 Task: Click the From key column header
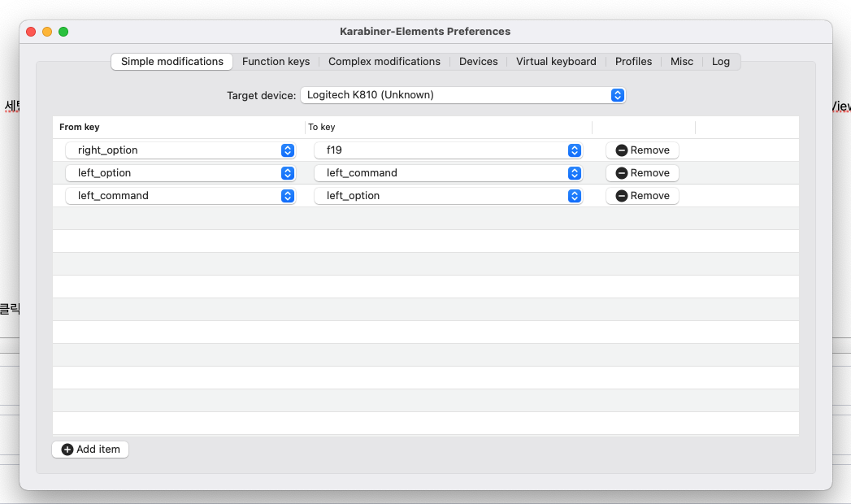[80, 128]
